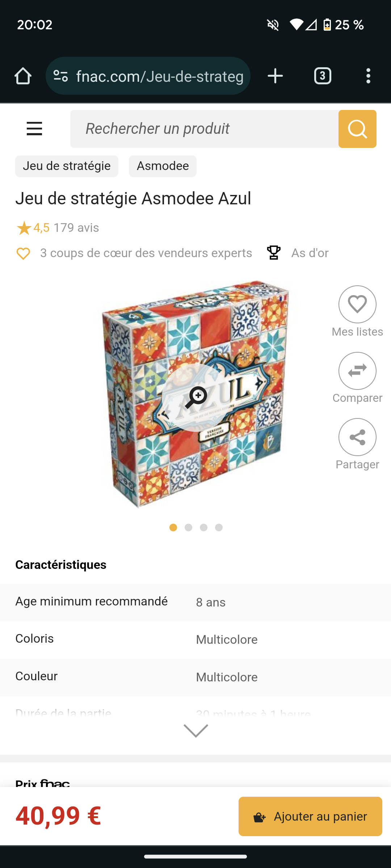Show the second carousel image dot
Image resolution: width=391 pixels, height=868 pixels.
tap(188, 528)
